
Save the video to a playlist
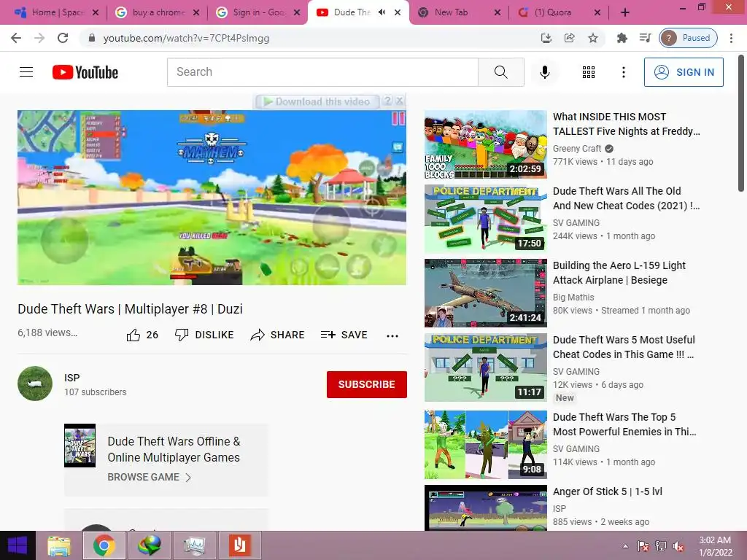tap(344, 335)
